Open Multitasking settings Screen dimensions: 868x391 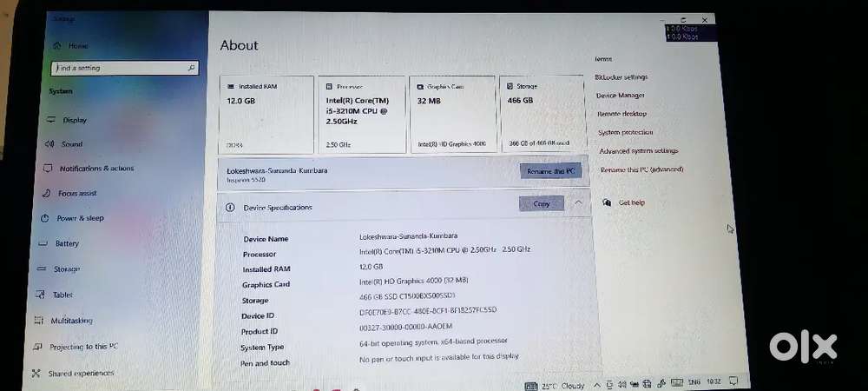(71, 321)
